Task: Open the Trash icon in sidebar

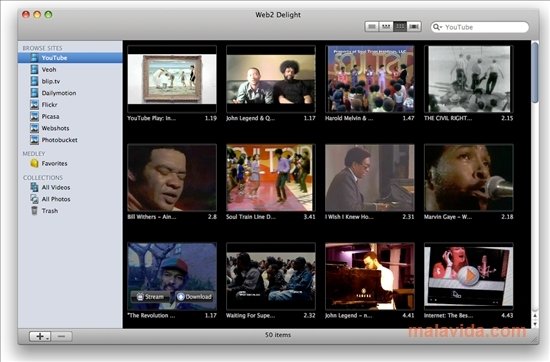Action: pyautogui.click(x=34, y=210)
